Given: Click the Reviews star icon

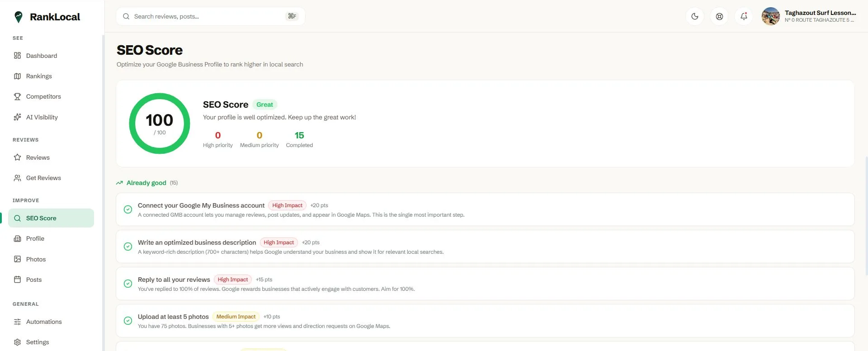Looking at the screenshot, I should (x=17, y=157).
